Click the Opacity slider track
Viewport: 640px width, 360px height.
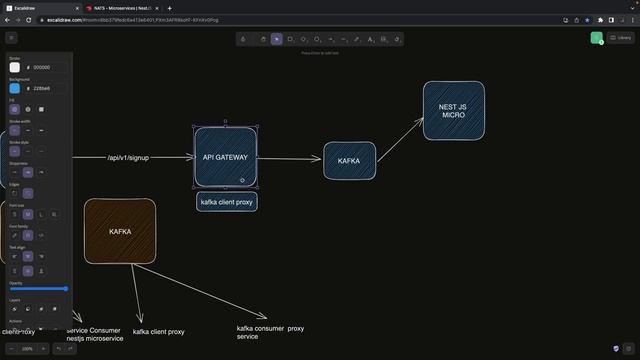tap(39, 289)
